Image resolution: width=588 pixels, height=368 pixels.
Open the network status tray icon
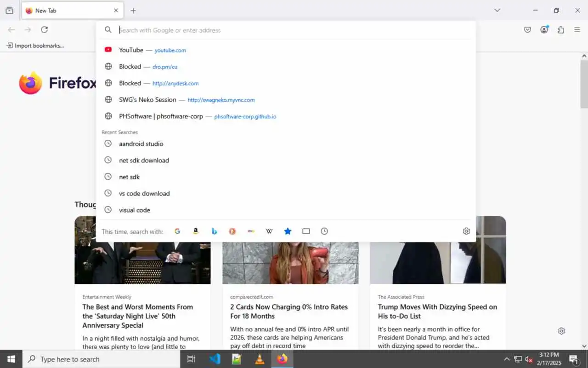[518, 359]
